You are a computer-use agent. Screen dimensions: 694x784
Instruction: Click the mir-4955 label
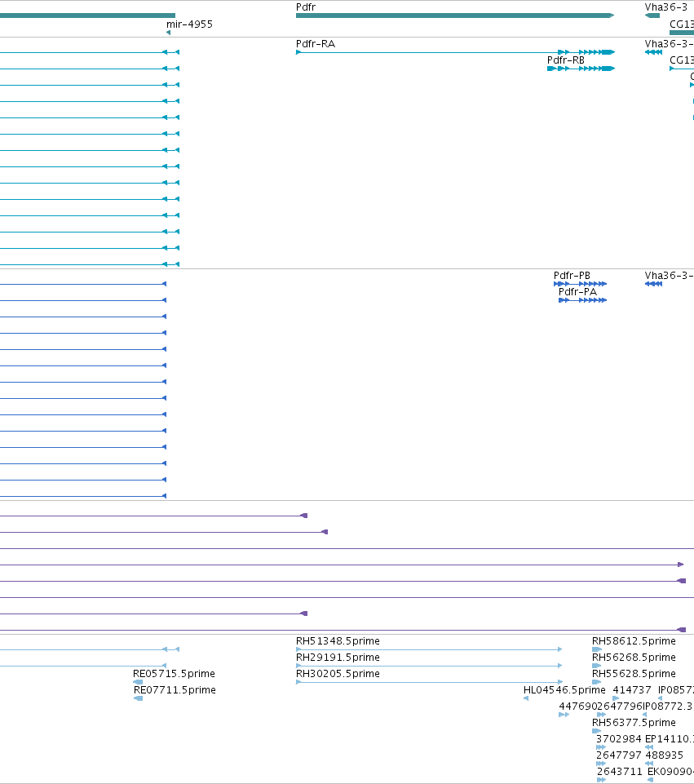189,24
